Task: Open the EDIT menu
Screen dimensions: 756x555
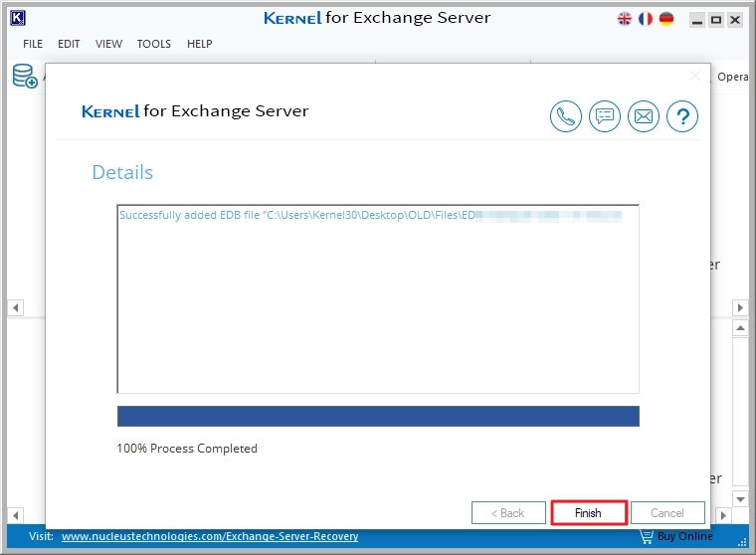Action: tap(69, 44)
